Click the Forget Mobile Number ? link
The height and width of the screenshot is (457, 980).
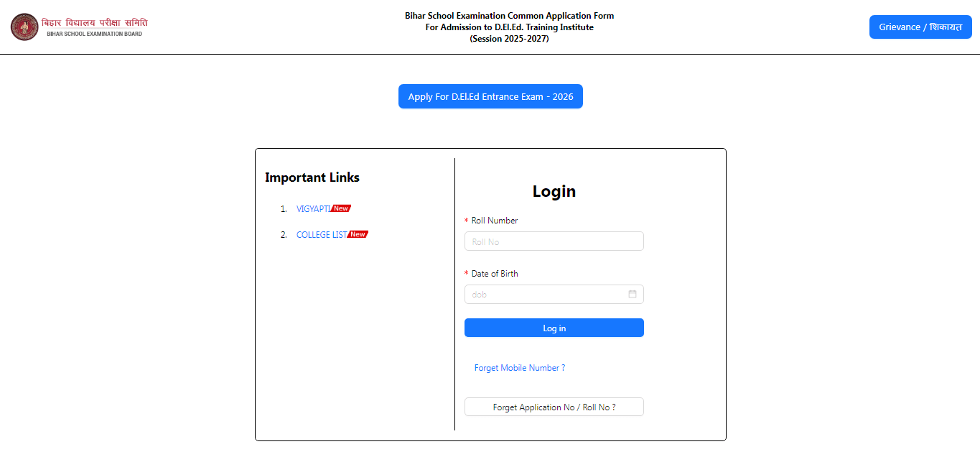click(x=519, y=368)
